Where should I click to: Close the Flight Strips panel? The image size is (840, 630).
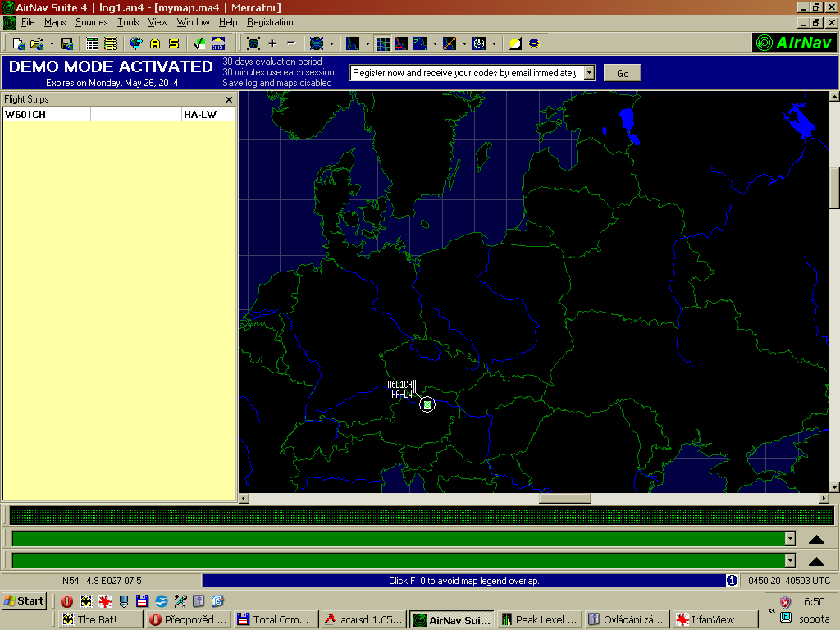click(229, 99)
